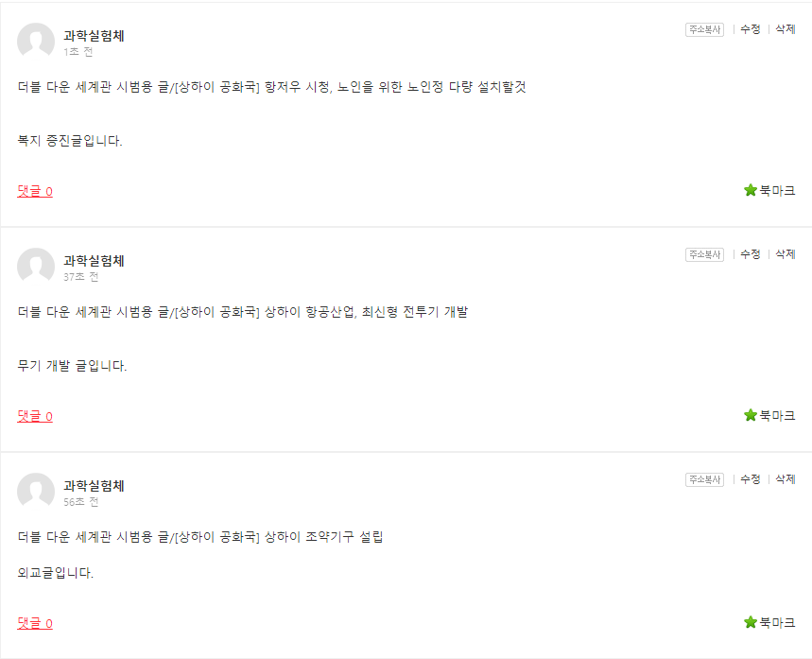Open 댓글 0 on the welfare post
The height and width of the screenshot is (659, 812).
(35, 191)
